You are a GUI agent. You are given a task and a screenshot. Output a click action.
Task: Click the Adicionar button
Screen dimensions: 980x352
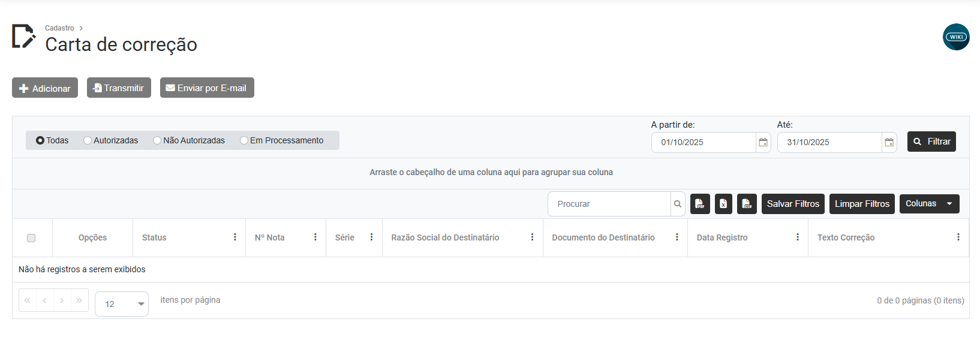point(45,88)
